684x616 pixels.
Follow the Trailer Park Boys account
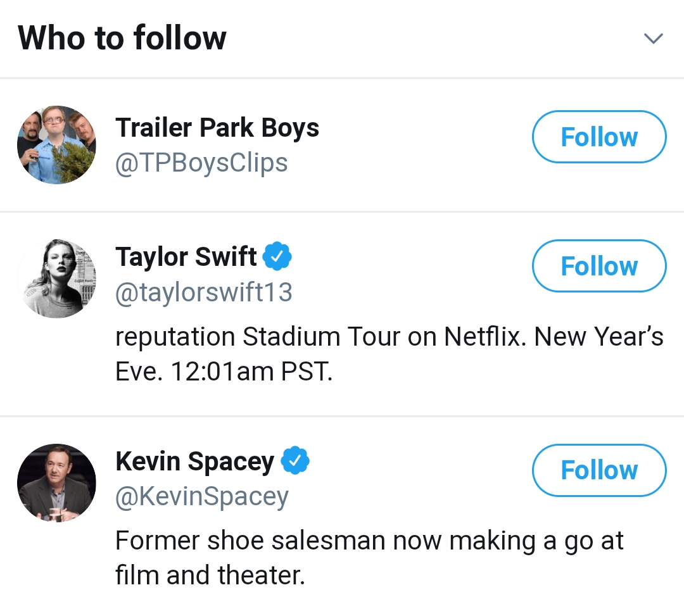(599, 137)
